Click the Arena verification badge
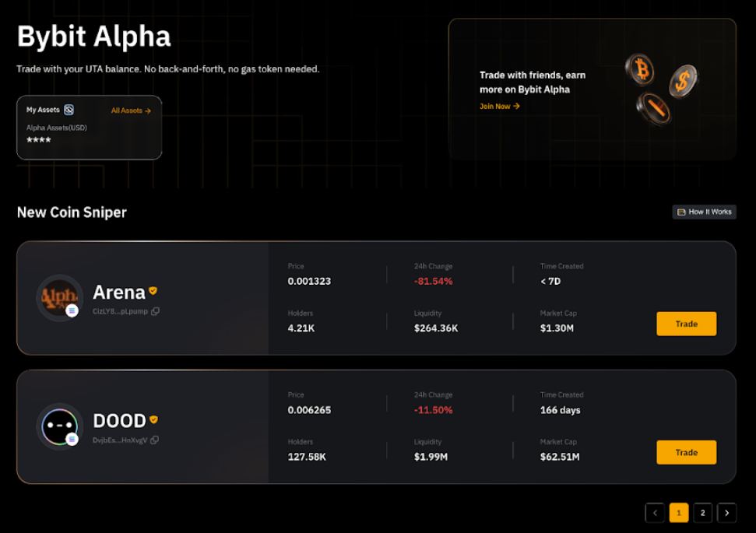 [153, 291]
